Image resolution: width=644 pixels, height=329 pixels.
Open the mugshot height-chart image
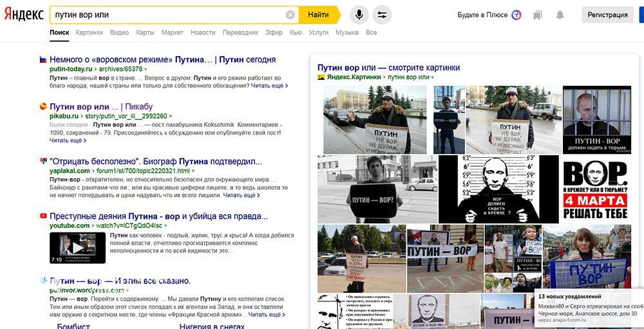click(x=498, y=189)
